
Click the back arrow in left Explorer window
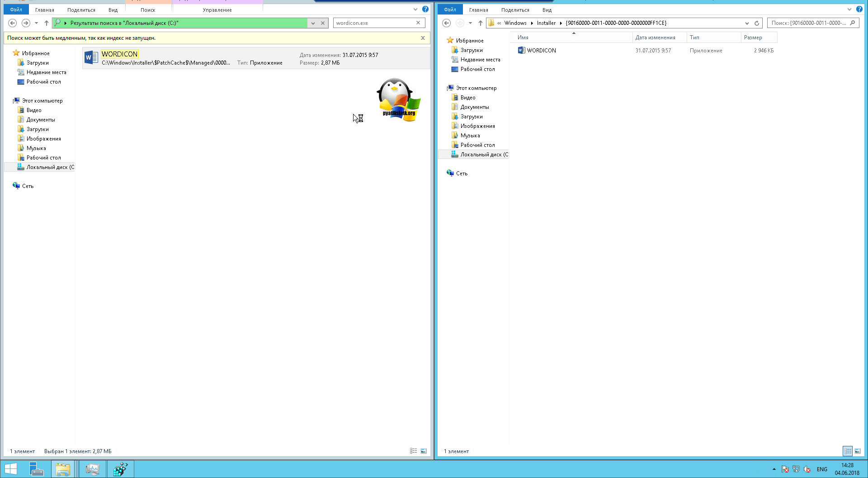[x=13, y=23]
